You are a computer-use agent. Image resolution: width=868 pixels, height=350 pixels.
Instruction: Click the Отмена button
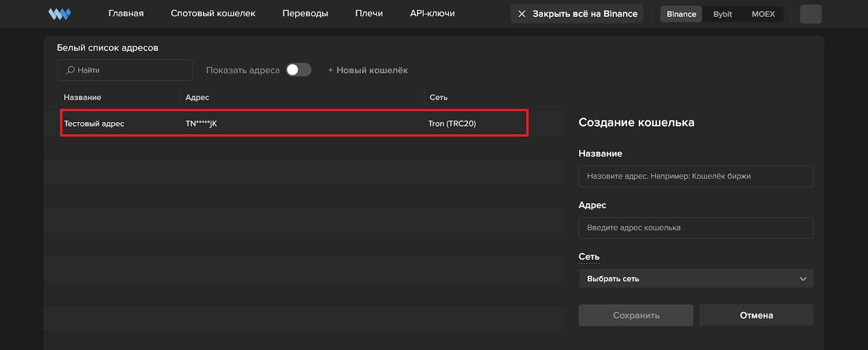pyautogui.click(x=756, y=315)
